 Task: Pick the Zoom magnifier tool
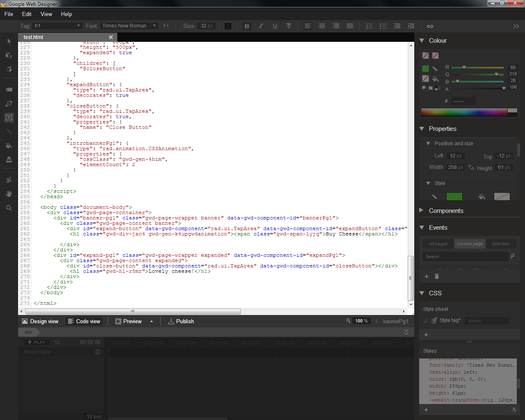click(x=9, y=208)
